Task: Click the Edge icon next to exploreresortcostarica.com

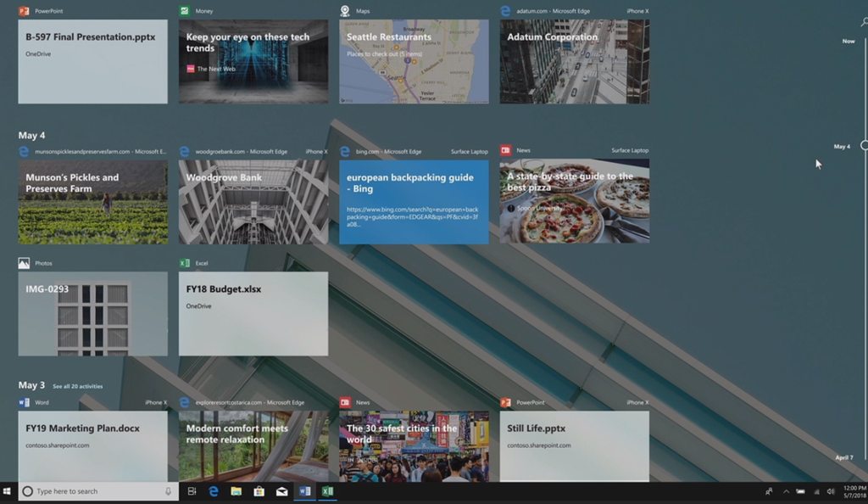Action: 184,402
